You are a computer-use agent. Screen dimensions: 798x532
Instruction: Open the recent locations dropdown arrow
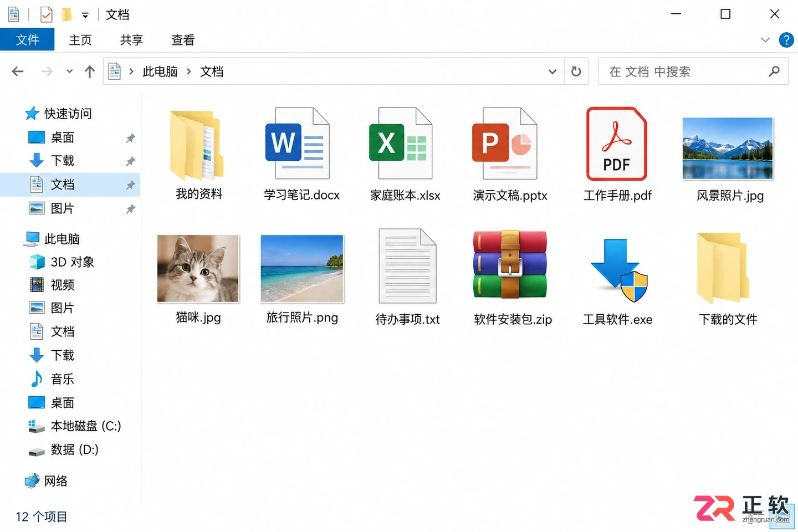click(x=69, y=71)
